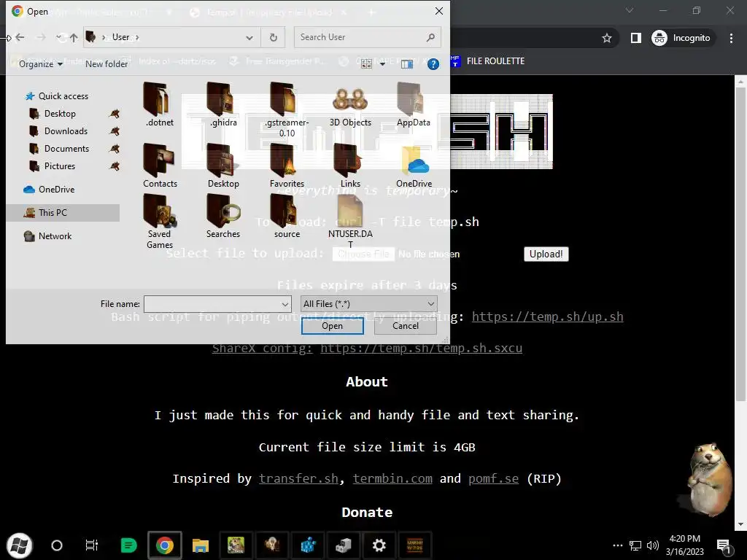Open the File name dropdown arrow

(285, 304)
